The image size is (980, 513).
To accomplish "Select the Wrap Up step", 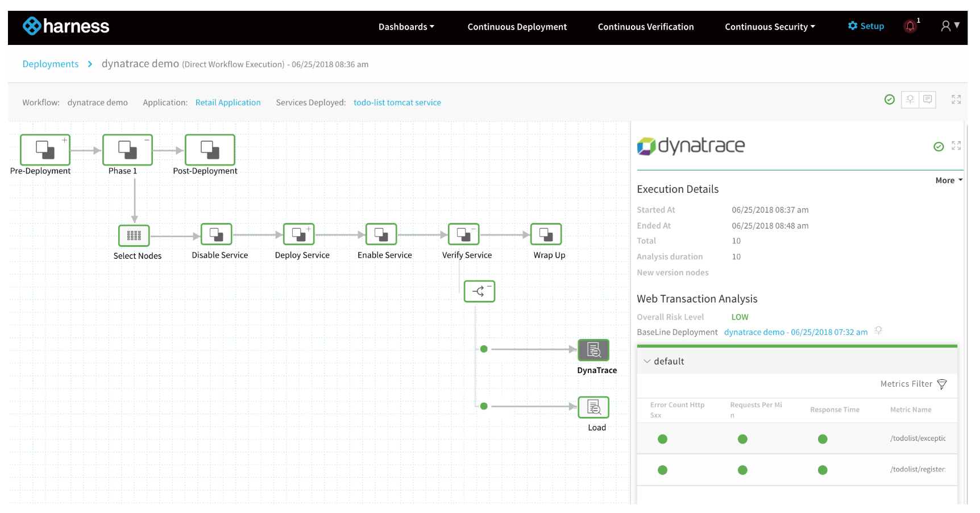I will (x=546, y=234).
